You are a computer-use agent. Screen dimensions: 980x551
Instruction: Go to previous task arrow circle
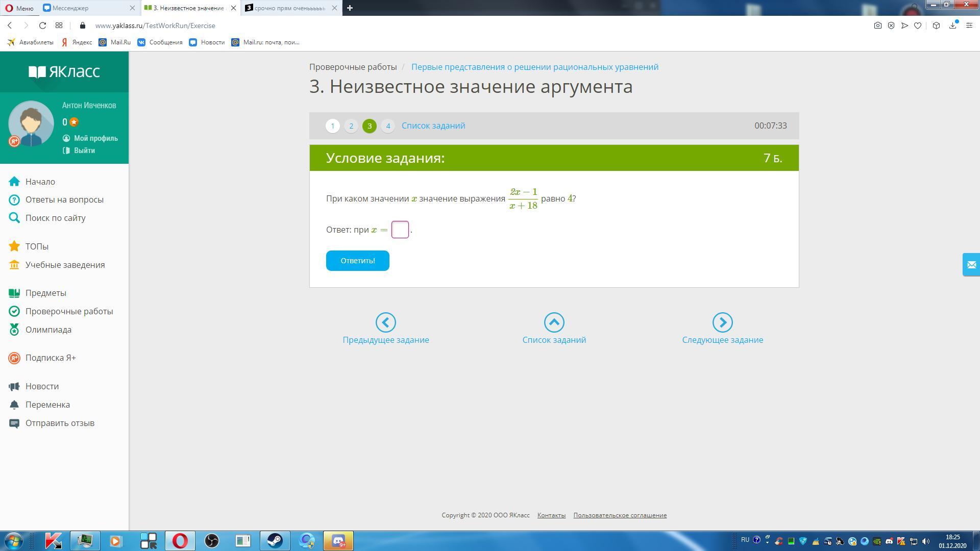[x=385, y=322]
